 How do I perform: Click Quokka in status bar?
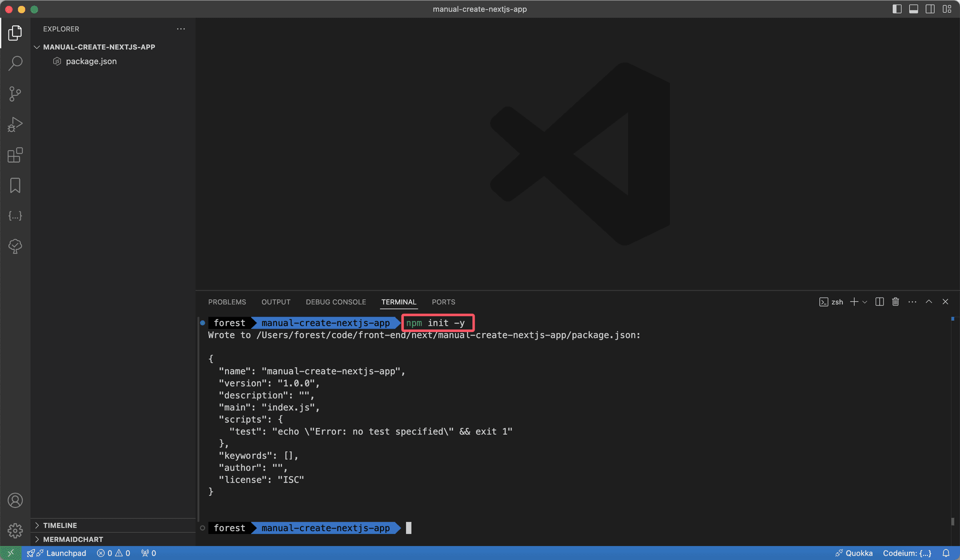coord(854,553)
